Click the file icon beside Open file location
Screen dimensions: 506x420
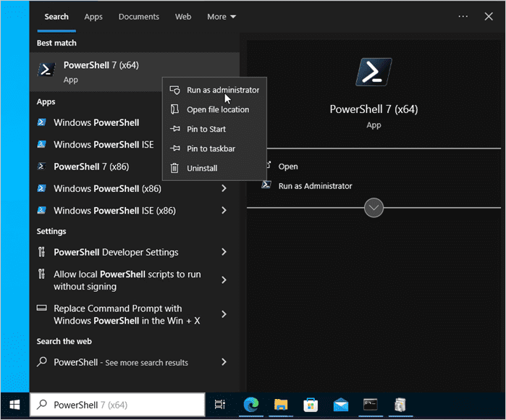pos(174,109)
